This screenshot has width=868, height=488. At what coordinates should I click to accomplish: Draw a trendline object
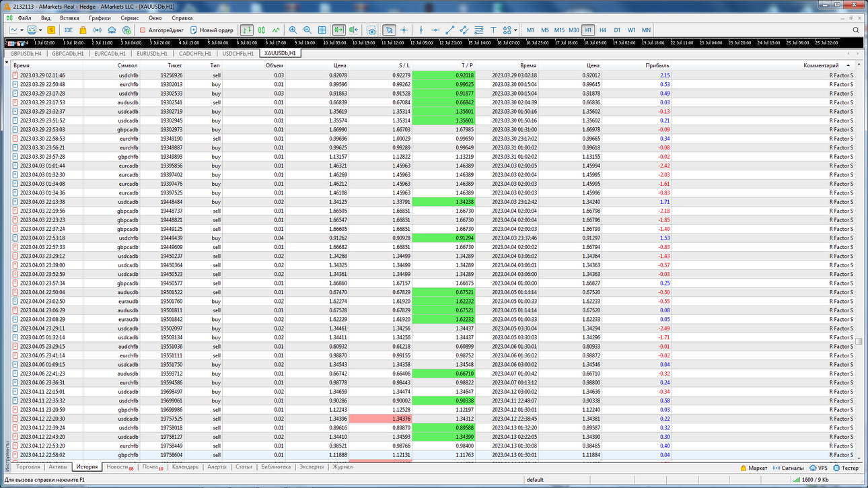tap(450, 30)
